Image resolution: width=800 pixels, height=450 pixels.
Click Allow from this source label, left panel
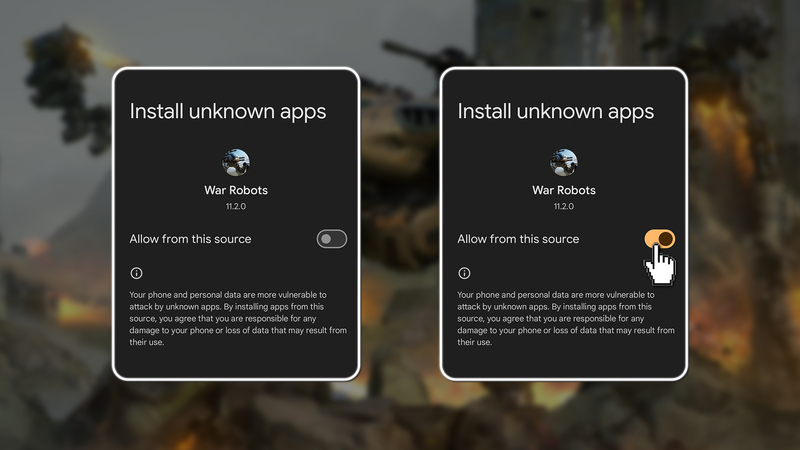[x=190, y=239]
